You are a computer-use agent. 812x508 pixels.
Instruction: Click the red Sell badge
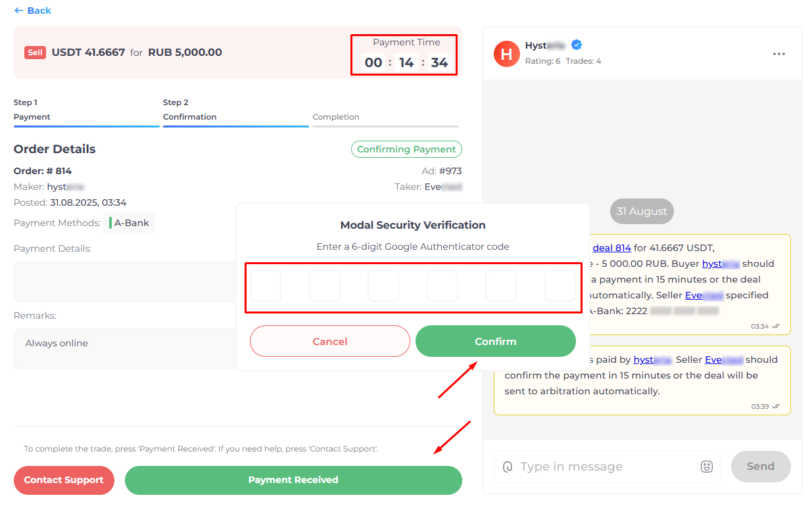click(x=35, y=53)
